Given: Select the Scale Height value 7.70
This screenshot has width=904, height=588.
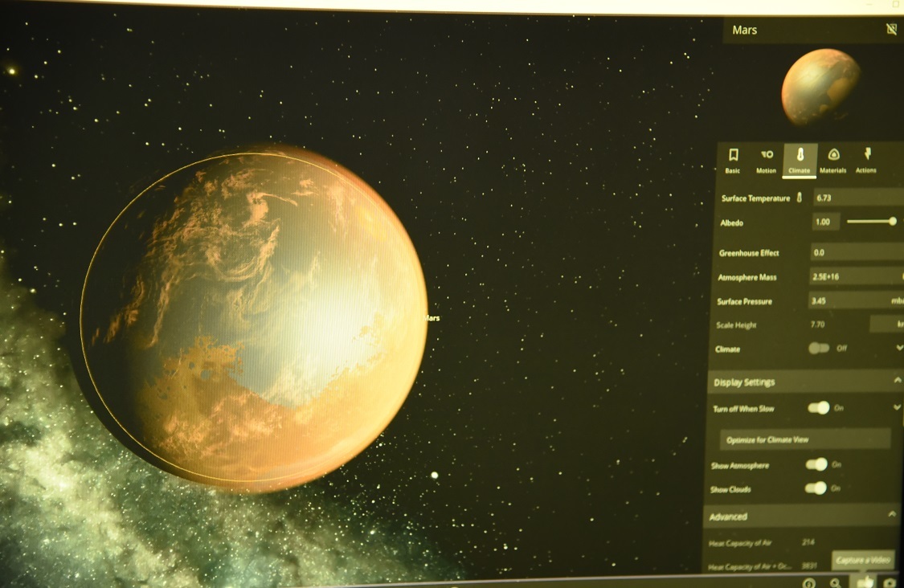Looking at the screenshot, I should coord(817,325).
